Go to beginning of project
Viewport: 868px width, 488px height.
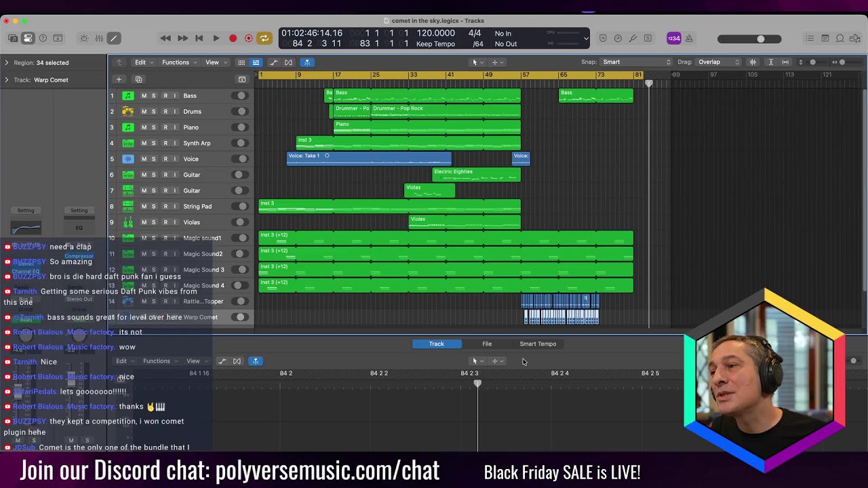(x=199, y=39)
